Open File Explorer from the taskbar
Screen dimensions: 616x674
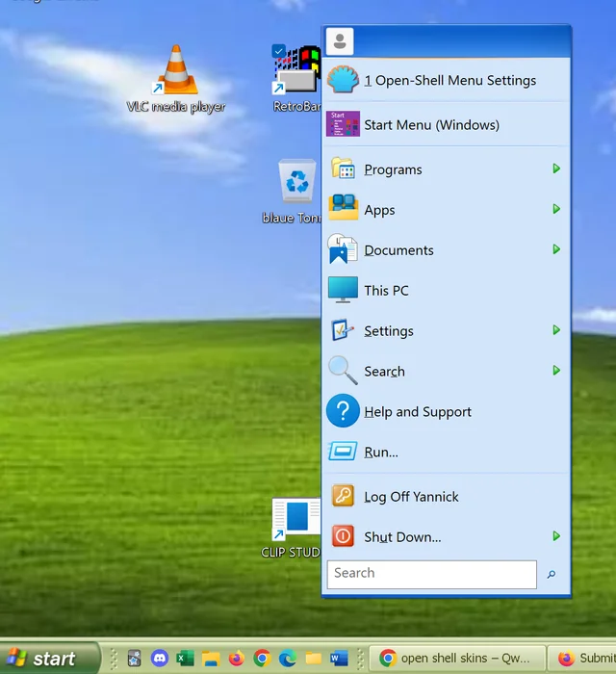[211, 658]
